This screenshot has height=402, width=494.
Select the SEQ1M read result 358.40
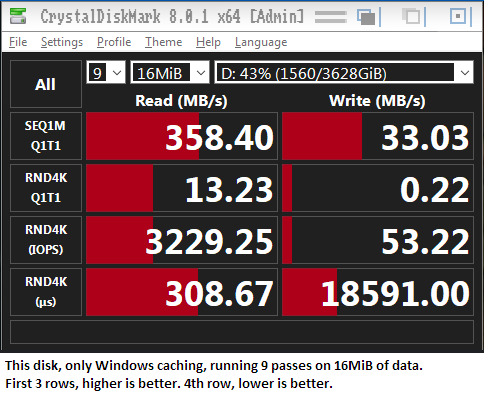(182, 136)
